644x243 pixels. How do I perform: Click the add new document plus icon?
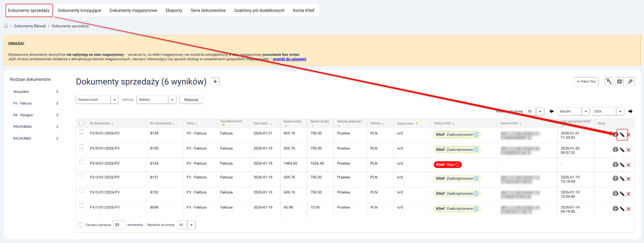pyautogui.click(x=215, y=82)
